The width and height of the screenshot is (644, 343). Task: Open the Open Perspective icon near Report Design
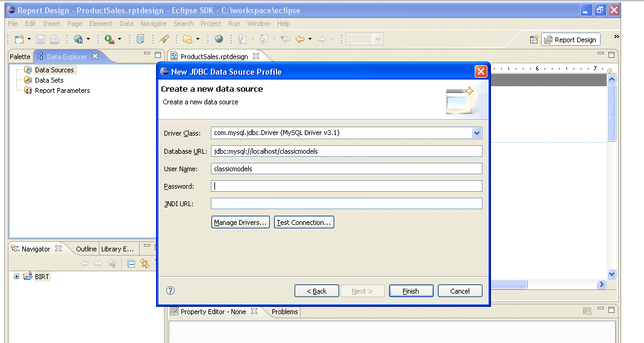534,40
